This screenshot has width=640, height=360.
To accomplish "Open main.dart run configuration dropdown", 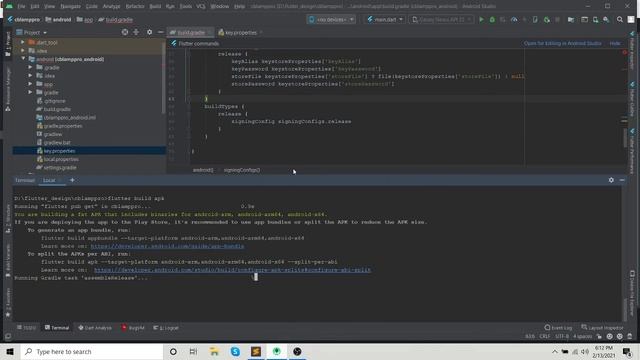I will coord(385,20).
